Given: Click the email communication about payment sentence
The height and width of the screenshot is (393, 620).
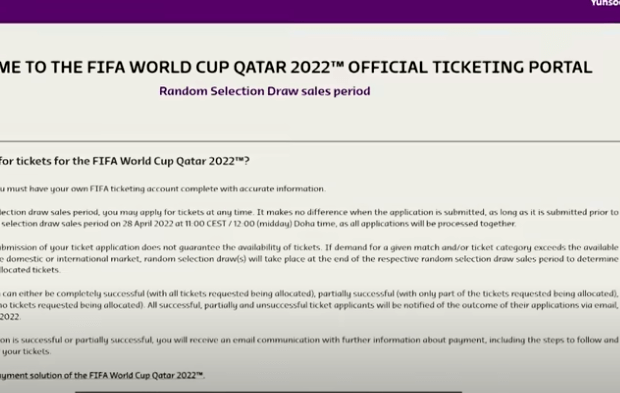Looking at the screenshot, I should [x=310, y=340].
